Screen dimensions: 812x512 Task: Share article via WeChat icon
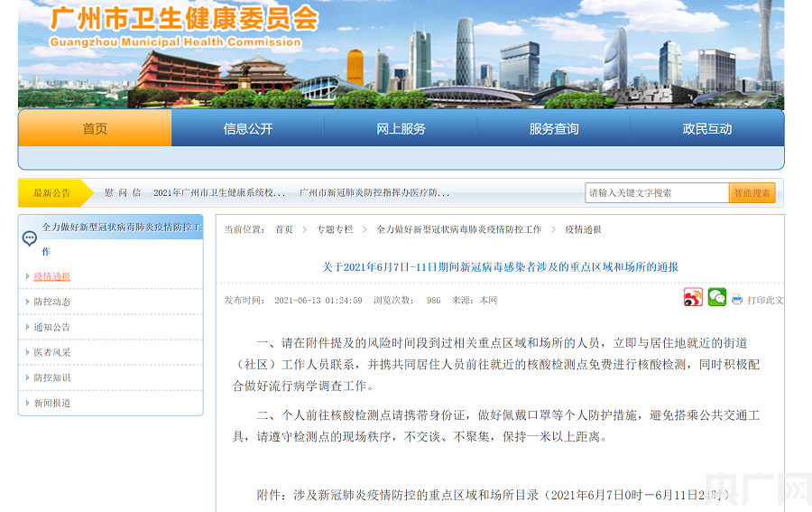pyautogui.click(x=716, y=298)
